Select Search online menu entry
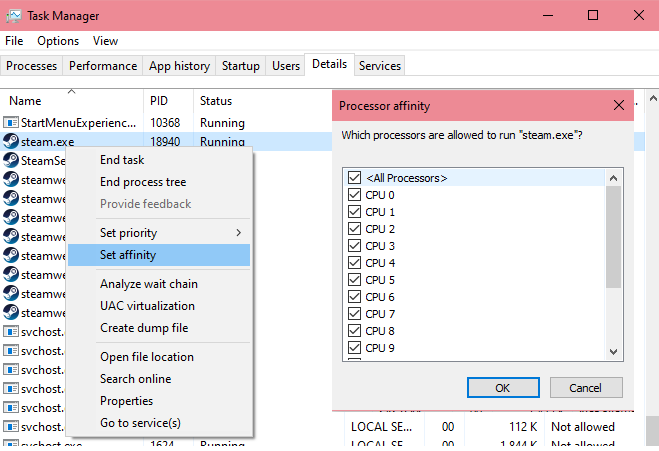The height and width of the screenshot is (451, 659). [159, 379]
